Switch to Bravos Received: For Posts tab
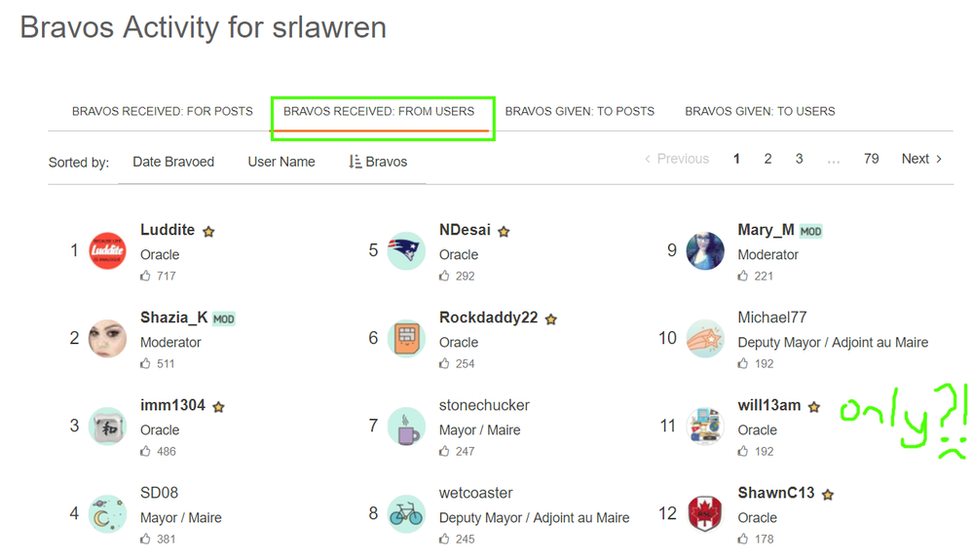 (x=163, y=111)
